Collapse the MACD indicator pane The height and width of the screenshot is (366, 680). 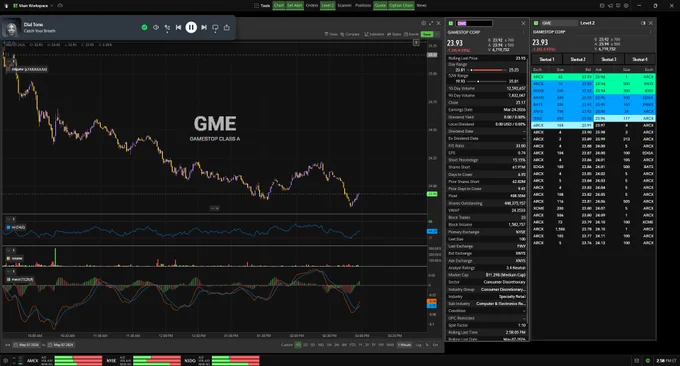click(9, 271)
